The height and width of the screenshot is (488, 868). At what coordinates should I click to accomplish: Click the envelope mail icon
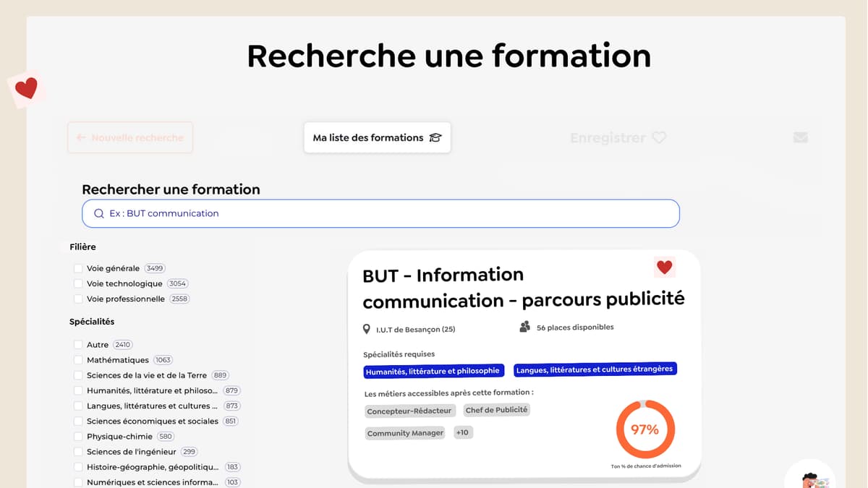(800, 137)
